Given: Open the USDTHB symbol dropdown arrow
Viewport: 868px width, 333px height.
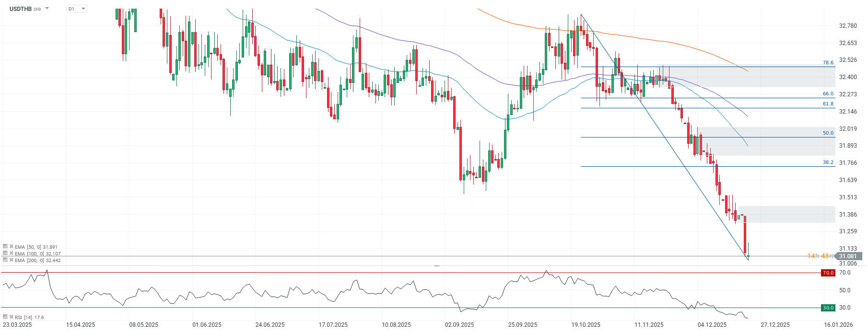Looking at the screenshot, I should coord(47,9).
